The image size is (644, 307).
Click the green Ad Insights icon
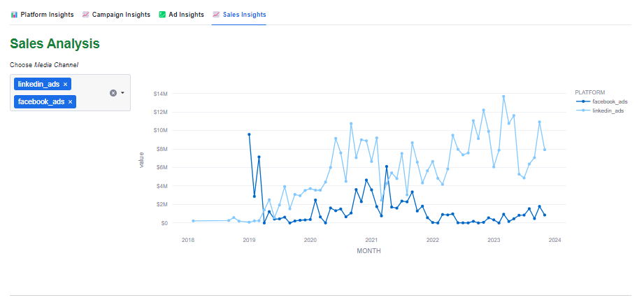[x=162, y=15]
